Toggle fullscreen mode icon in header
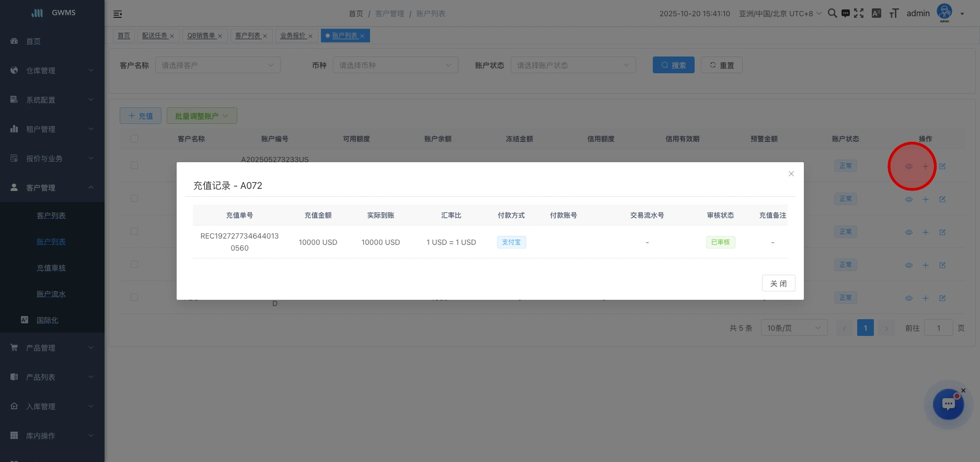Image resolution: width=980 pixels, height=462 pixels. click(x=859, y=14)
